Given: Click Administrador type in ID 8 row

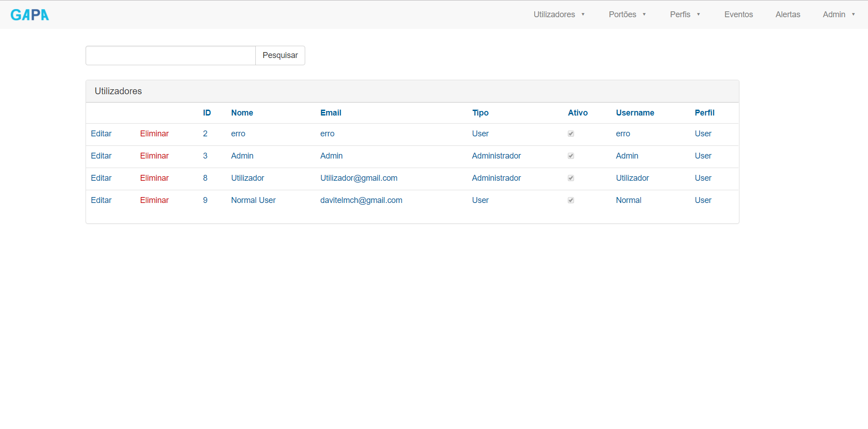Looking at the screenshot, I should click(496, 178).
